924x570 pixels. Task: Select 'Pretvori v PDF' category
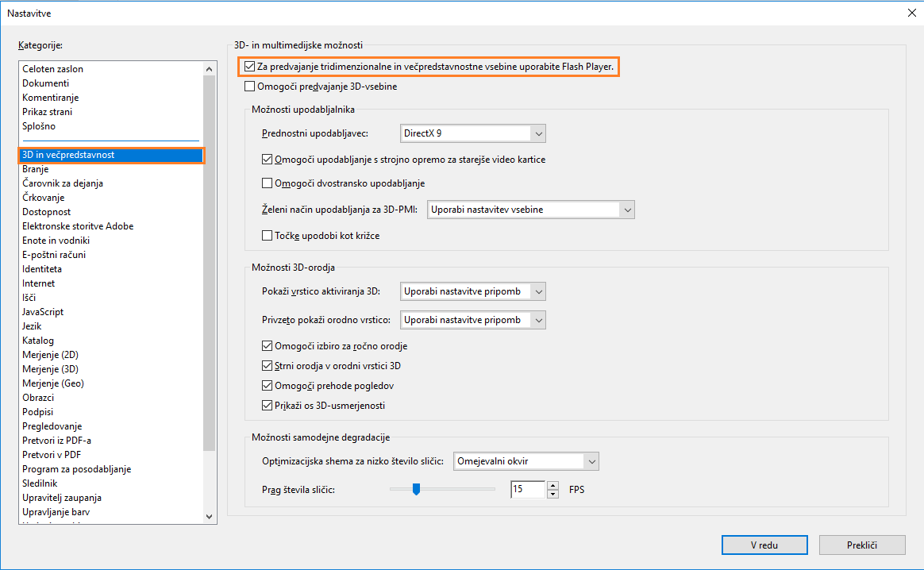pos(111,455)
